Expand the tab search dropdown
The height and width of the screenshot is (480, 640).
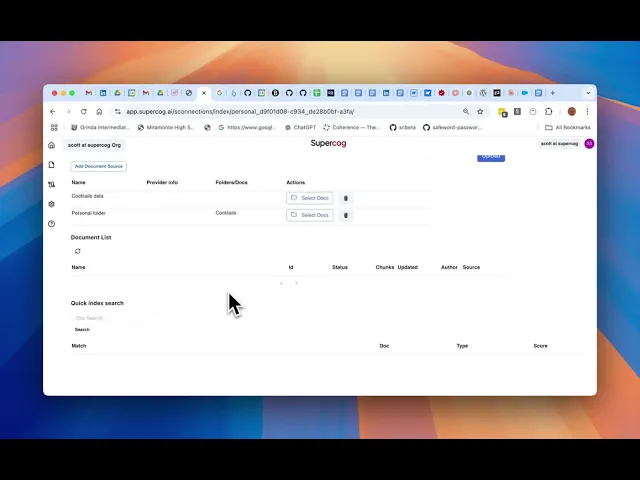(x=588, y=93)
